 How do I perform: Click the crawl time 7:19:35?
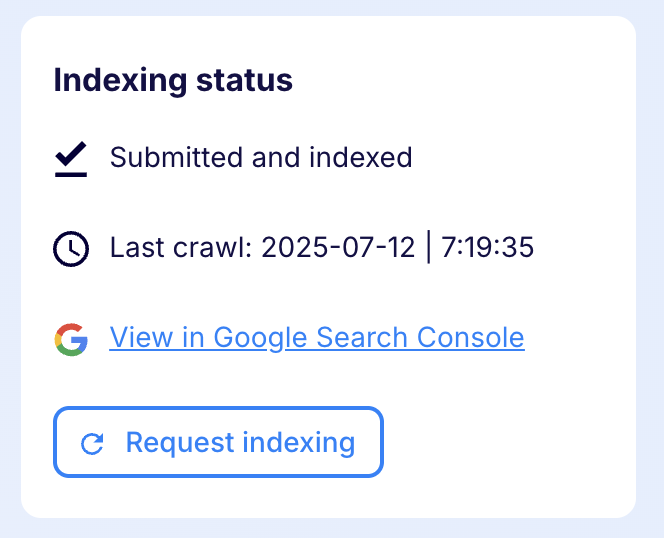487,247
